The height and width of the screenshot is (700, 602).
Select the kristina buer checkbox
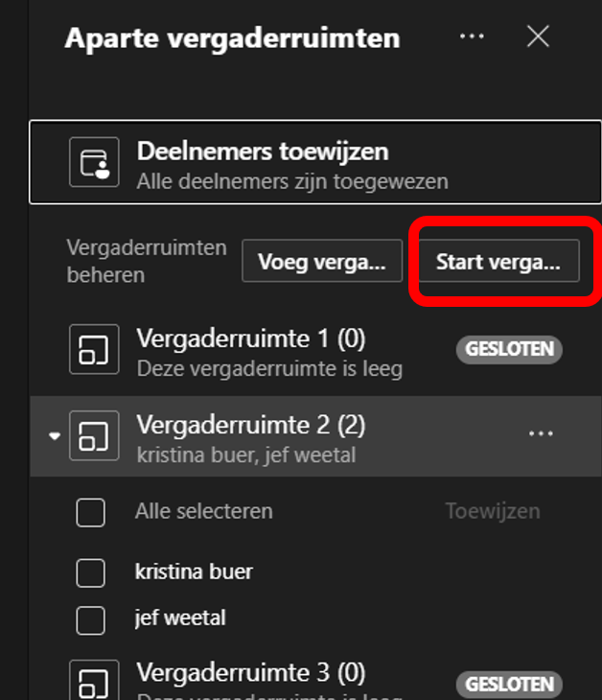[x=91, y=572]
